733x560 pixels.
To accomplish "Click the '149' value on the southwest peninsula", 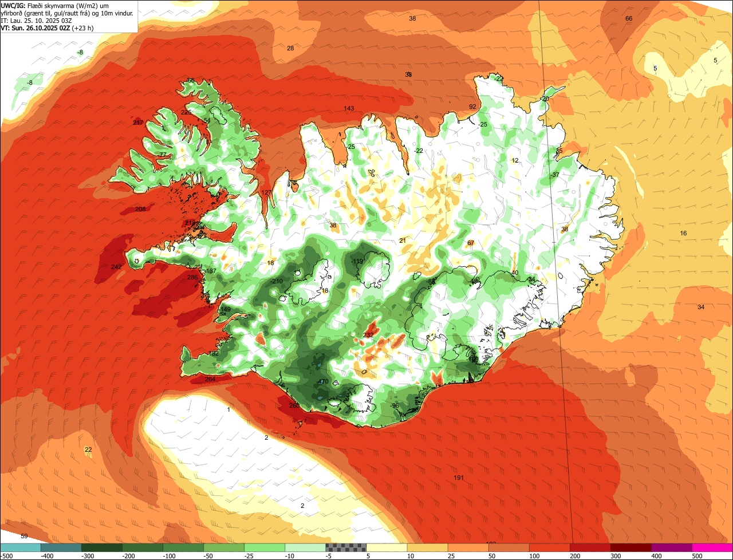I will 226,310.
